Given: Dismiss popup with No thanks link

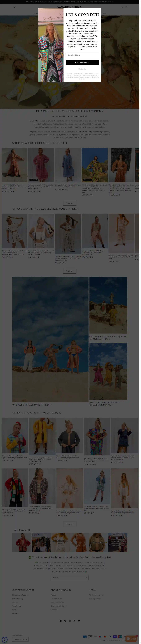Looking at the screenshot, I should click(82, 69).
